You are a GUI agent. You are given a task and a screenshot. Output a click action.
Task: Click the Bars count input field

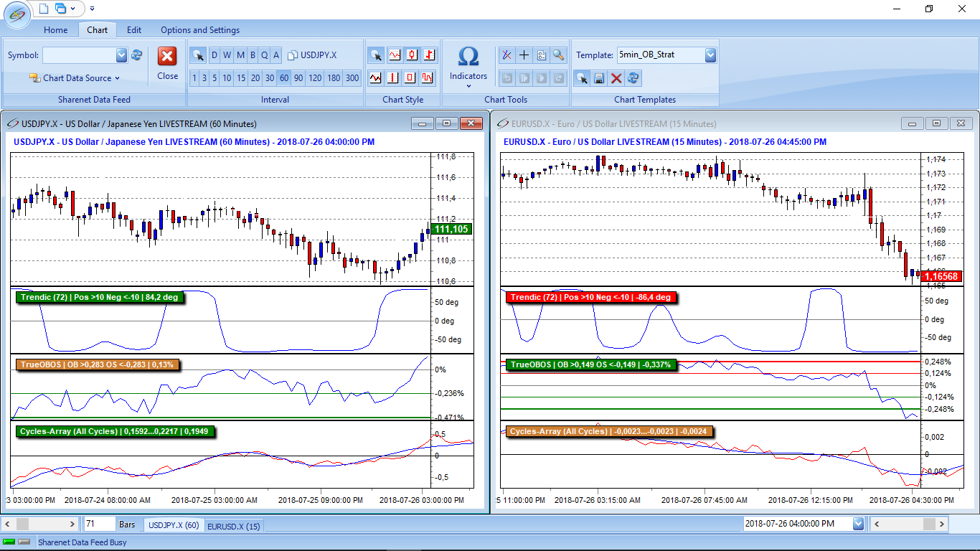coord(99,524)
